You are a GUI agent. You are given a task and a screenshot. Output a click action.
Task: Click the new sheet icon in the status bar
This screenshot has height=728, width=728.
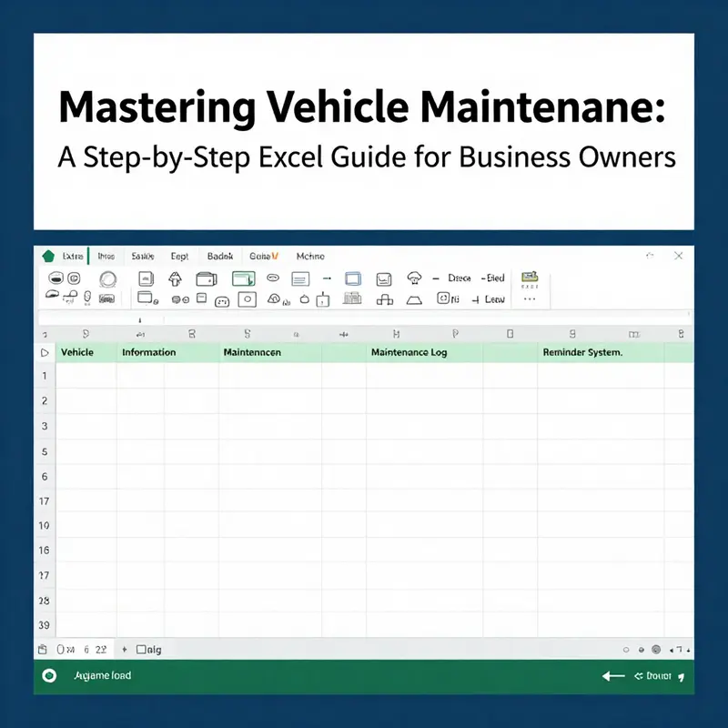coord(43,649)
